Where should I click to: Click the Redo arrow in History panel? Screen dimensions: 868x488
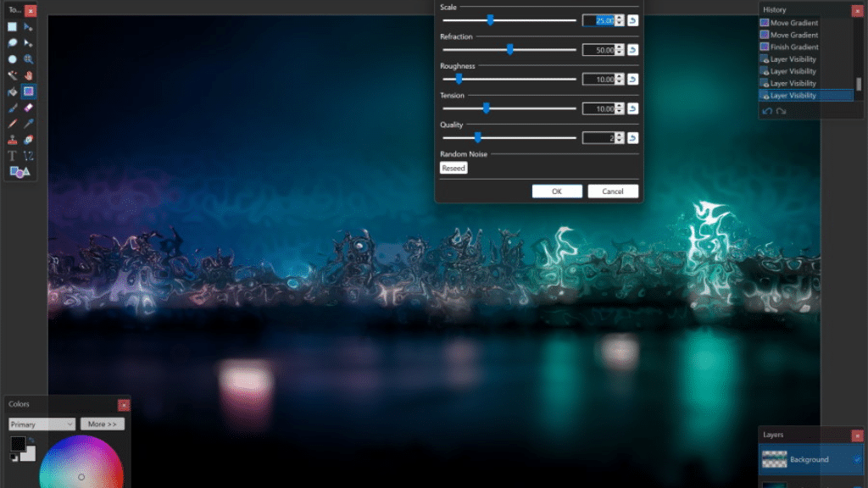(x=781, y=111)
